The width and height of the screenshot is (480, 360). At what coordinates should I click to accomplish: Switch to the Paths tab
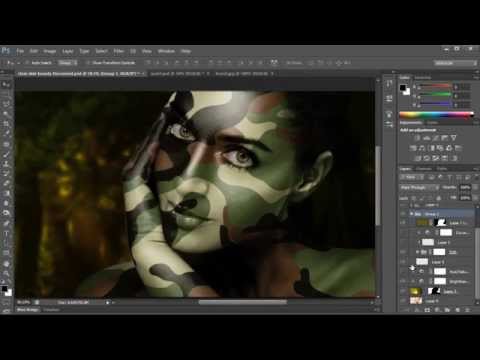pyautogui.click(x=442, y=169)
